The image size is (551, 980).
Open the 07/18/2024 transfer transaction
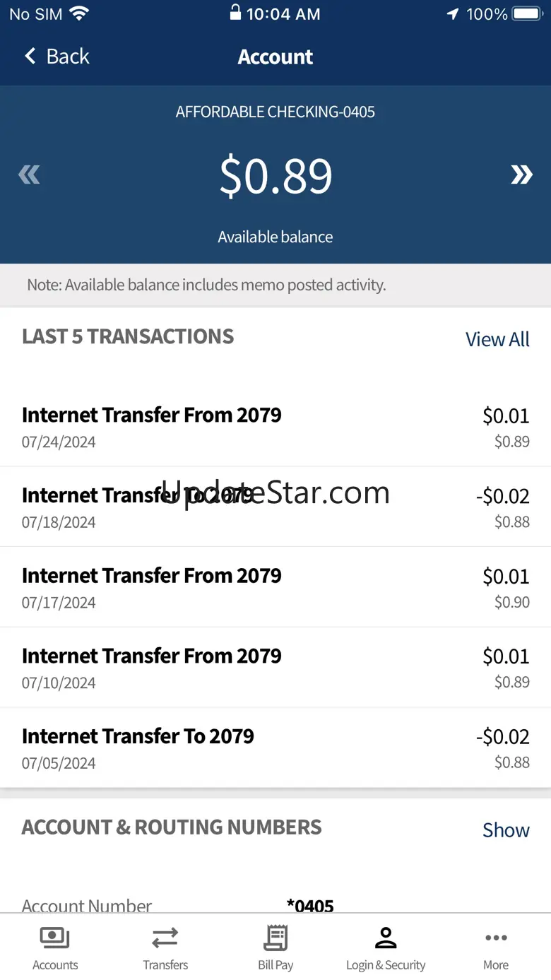(x=275, y=507)
